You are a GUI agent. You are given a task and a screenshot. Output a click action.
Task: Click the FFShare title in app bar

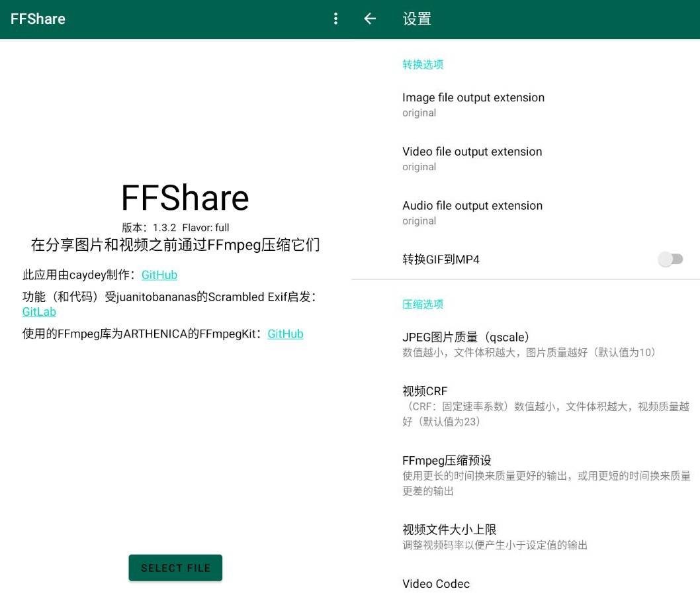click(38, 19)
